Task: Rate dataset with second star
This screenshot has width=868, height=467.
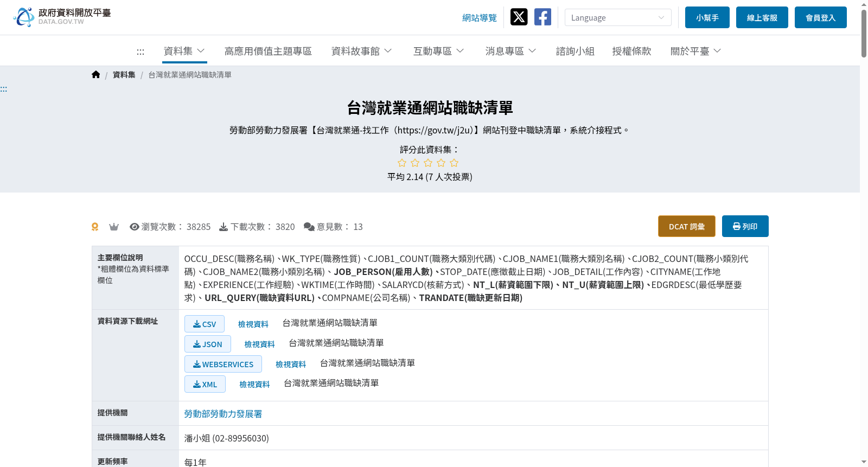Action: [415, 163]
